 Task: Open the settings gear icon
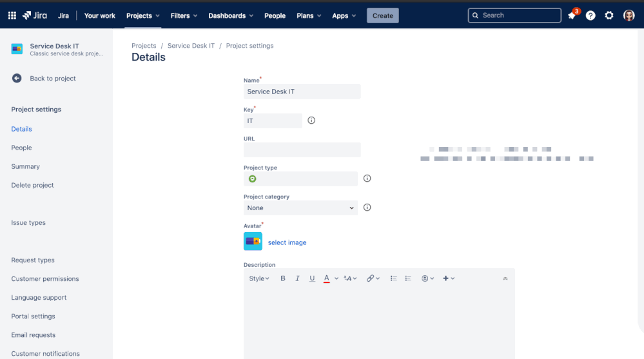(x=609, y=15)
